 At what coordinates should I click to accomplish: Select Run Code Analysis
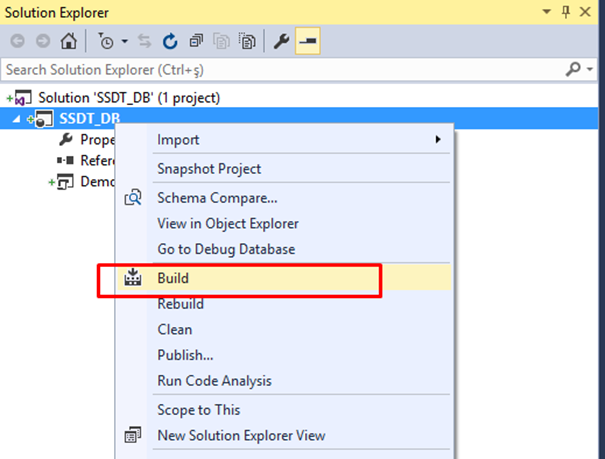point(284,381)
